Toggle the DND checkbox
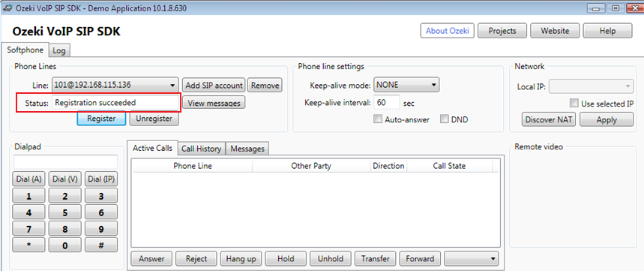The width and height of the screenshot is (644, 271). point(444,119)
